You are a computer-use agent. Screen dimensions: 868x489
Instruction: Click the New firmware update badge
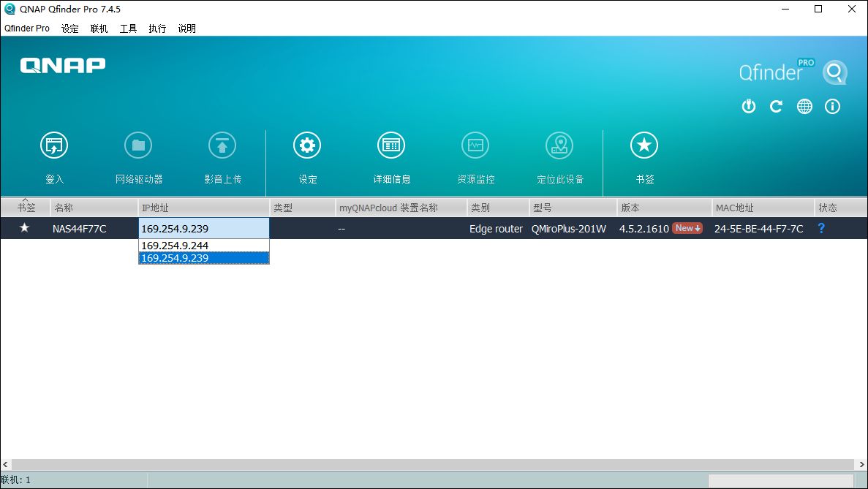pyautogui.click(x=687, y=228)
